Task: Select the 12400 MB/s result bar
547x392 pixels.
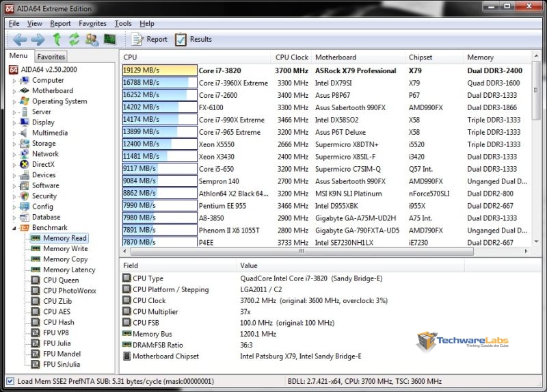Action: pyautogui.click(x=159, y=144)
